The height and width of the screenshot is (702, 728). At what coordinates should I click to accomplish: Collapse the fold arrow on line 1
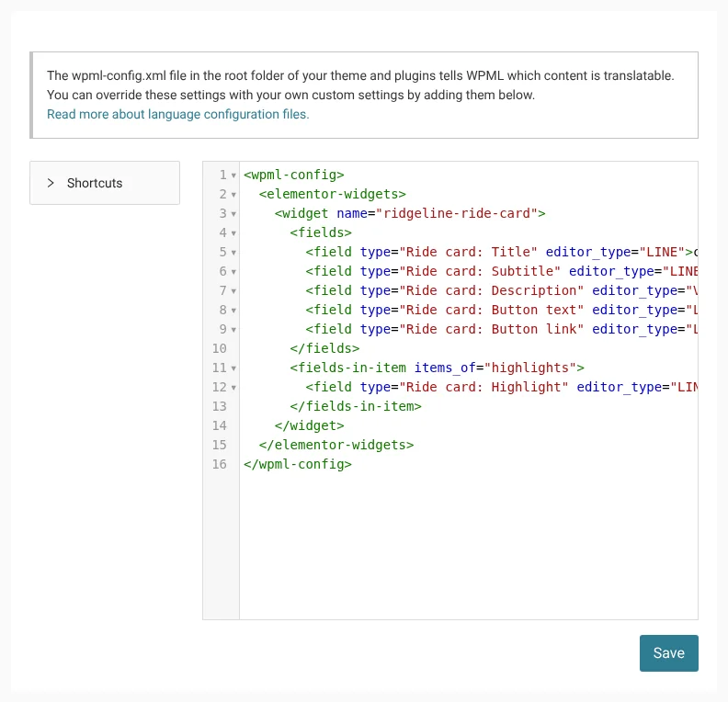coord(233,175)
